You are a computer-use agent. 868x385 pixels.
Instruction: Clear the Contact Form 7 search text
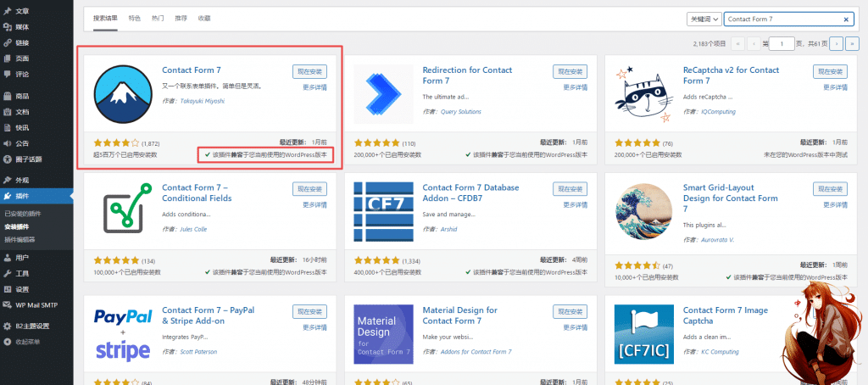[845, 20]
